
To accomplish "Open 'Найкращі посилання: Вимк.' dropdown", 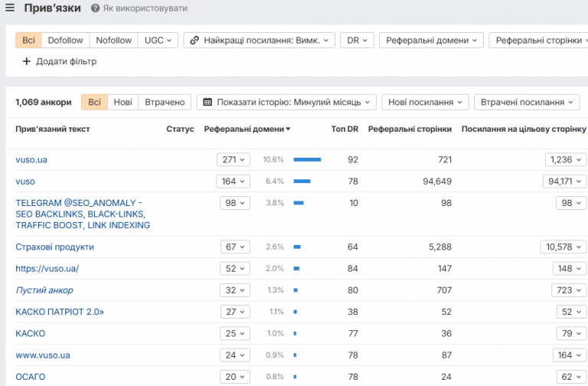I will tap(259, 40).
